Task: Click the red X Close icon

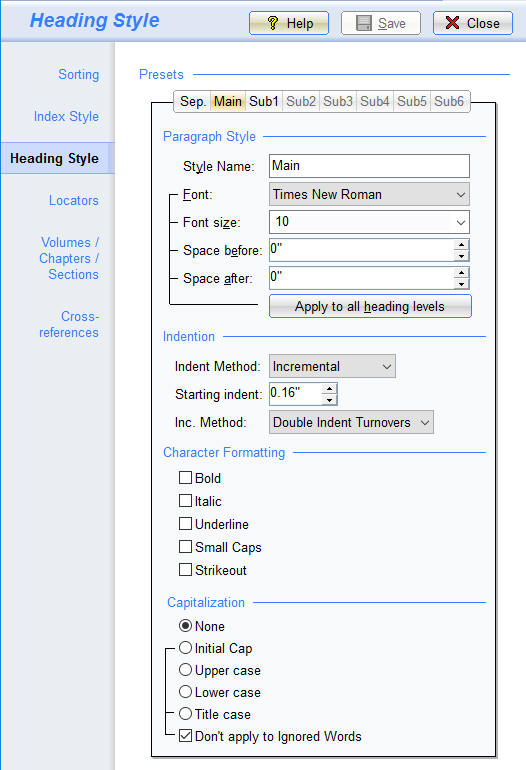Action: pos(452,23)
